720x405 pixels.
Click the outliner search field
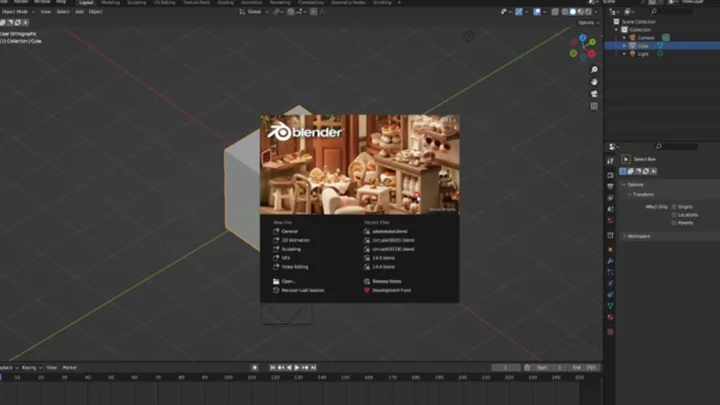[x=671, y=12]
